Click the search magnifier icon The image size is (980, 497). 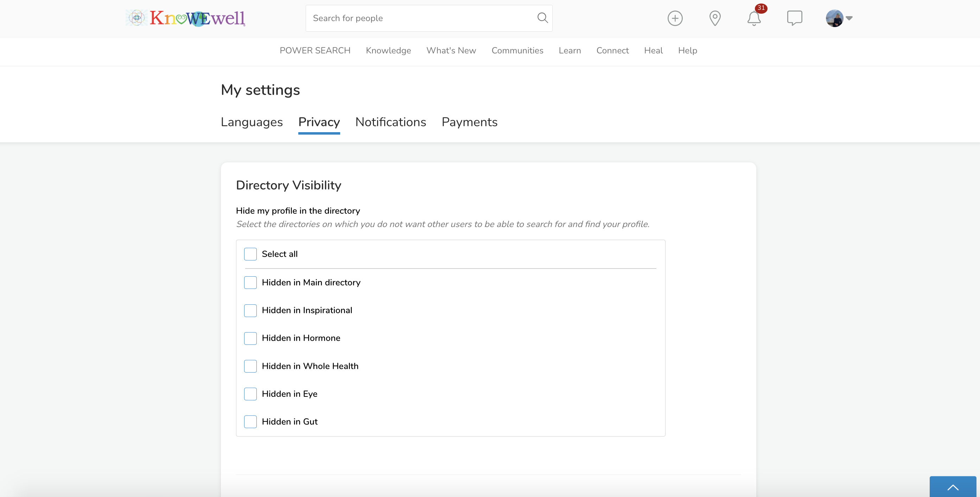pos(542,18)
